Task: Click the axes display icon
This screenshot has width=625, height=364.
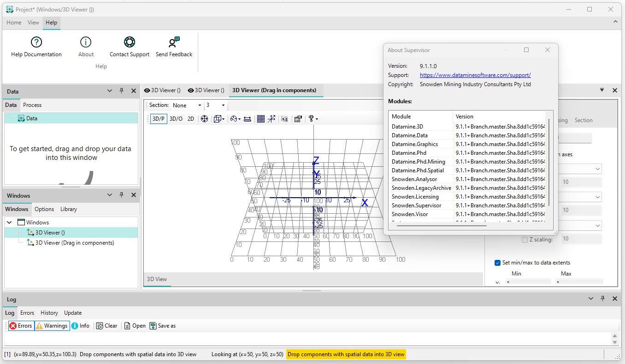Action: [x=272, y=119]
